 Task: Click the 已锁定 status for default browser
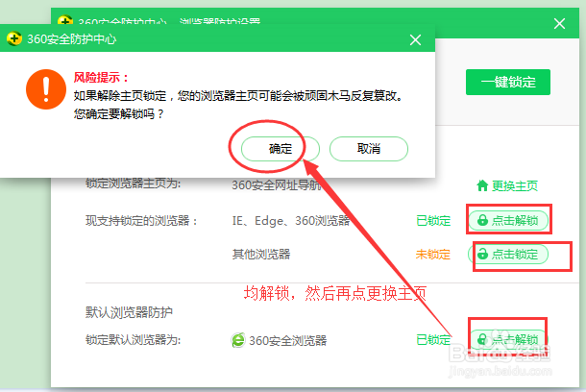433,340
